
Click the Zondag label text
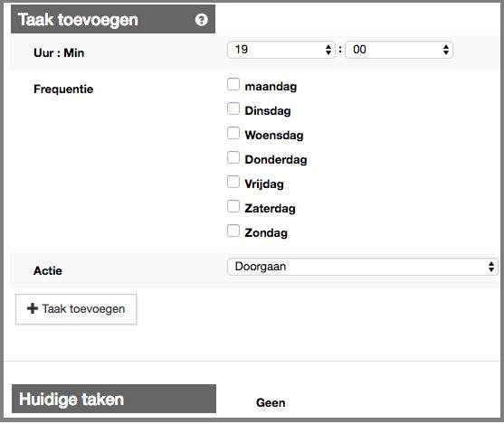[266, 233]
